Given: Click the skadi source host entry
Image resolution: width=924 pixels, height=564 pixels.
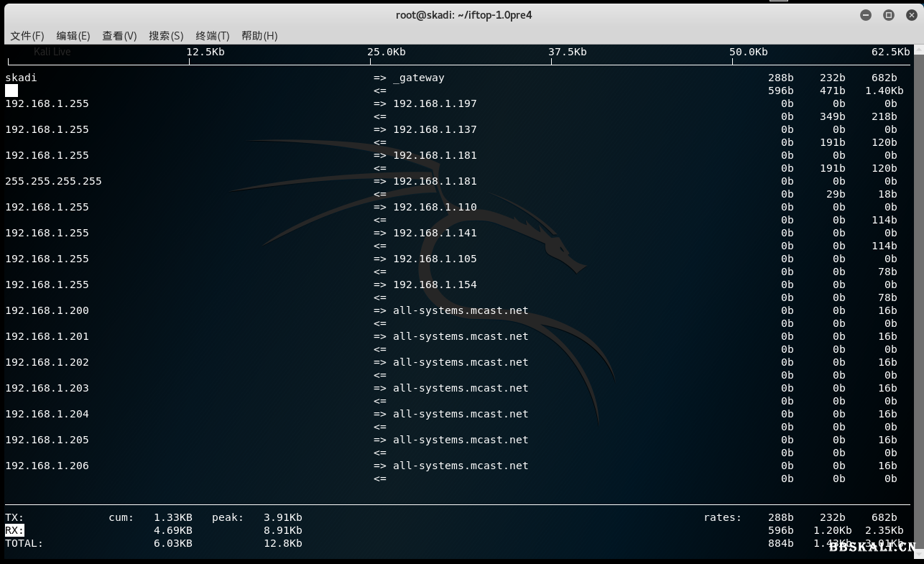Looking at the screenshot, I should [x=21, y=78].
